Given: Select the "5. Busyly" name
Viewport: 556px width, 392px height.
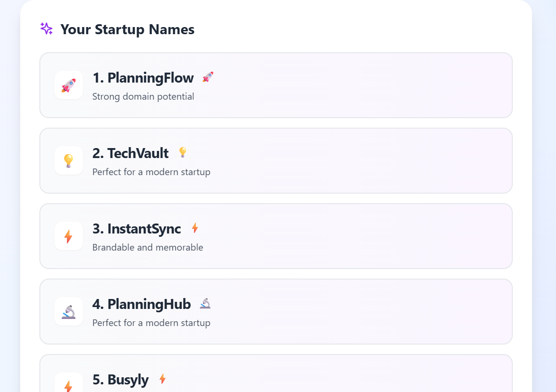Looking at the screenshot, I should [120, 380].
